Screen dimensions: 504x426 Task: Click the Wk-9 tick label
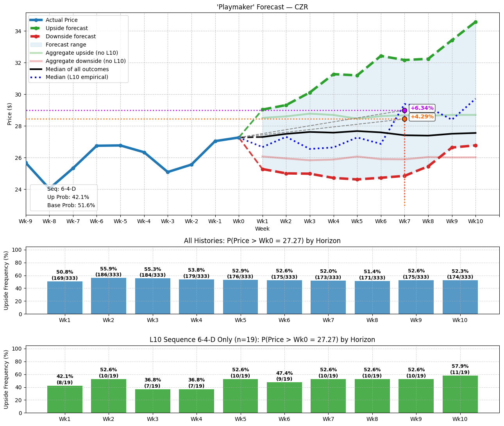(x=26, y=221)
